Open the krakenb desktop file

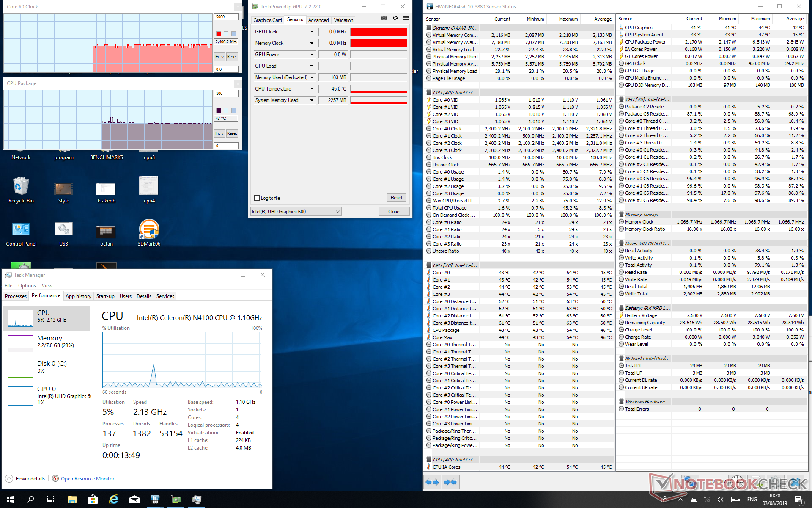(x=107, y=192)
